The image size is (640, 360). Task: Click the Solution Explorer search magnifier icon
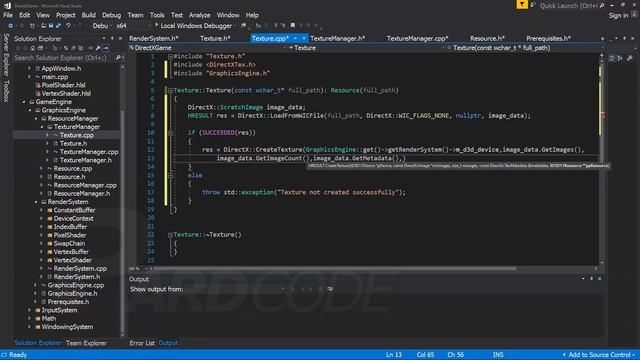coord(118,58)
